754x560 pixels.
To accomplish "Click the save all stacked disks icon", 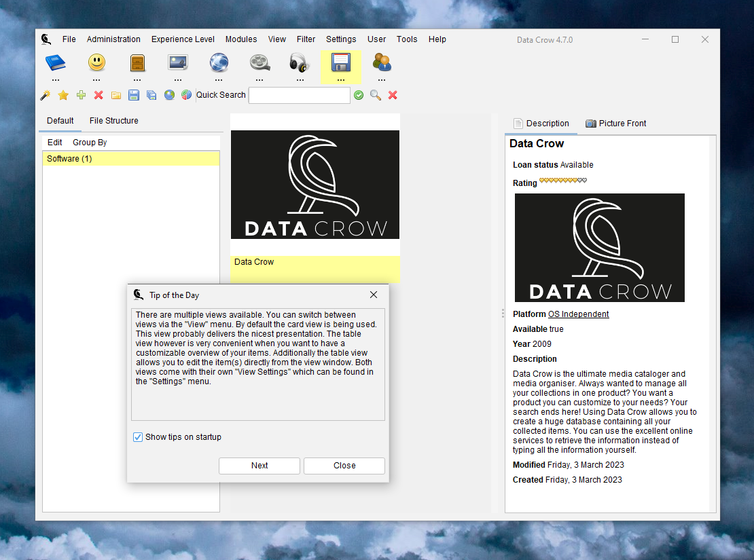I will (x=151, y=95).
